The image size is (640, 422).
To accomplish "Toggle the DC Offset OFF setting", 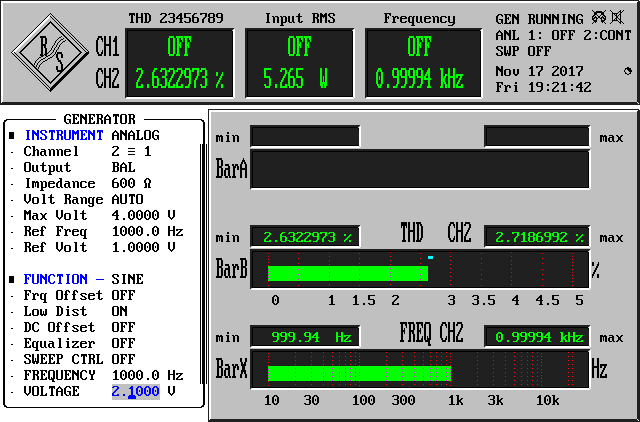I will (123, 327).
